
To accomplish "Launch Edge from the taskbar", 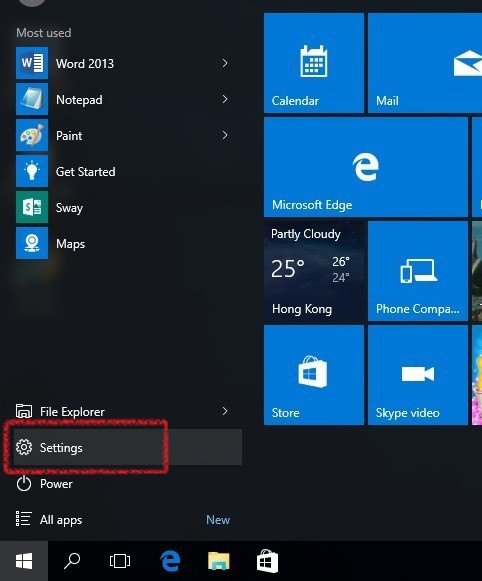I will click(170, 561).
